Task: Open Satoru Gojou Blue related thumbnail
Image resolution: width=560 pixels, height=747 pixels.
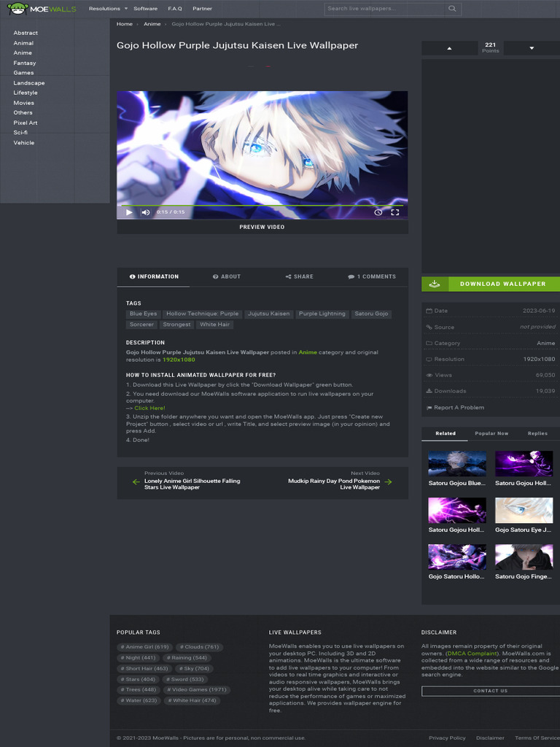Action: (x=457, y=463)
